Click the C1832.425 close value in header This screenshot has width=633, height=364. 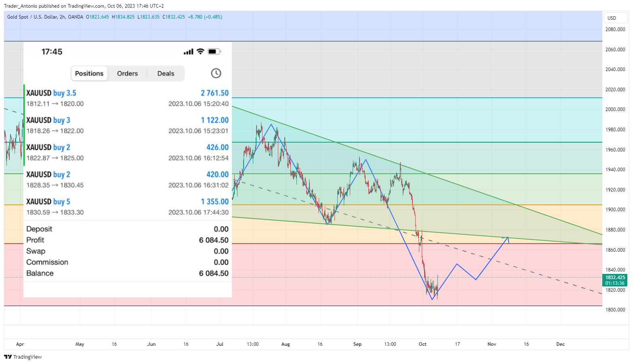174,17
